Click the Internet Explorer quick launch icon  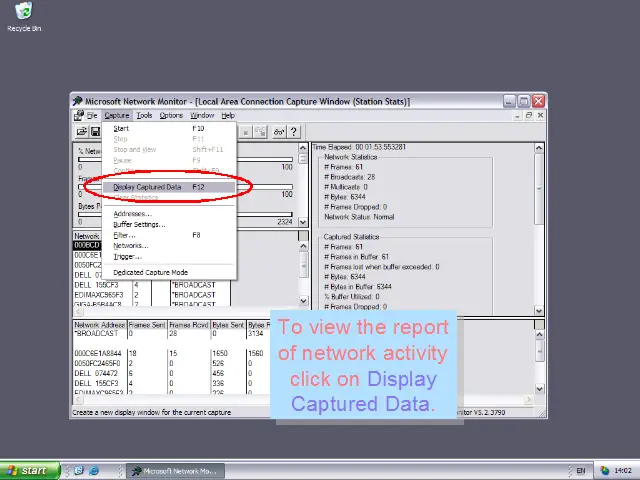tap(94, 471)
